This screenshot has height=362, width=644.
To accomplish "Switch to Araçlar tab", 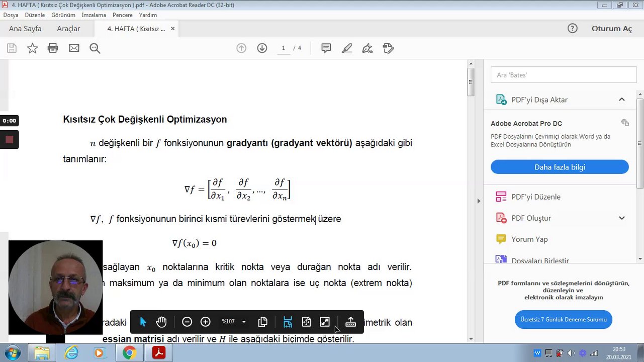I will click(x=68, y=29).
